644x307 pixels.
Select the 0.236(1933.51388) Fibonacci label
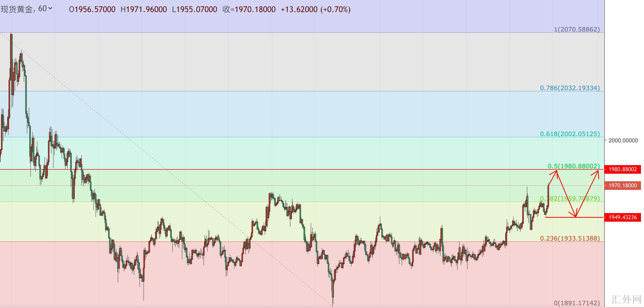tap(569, 238)
